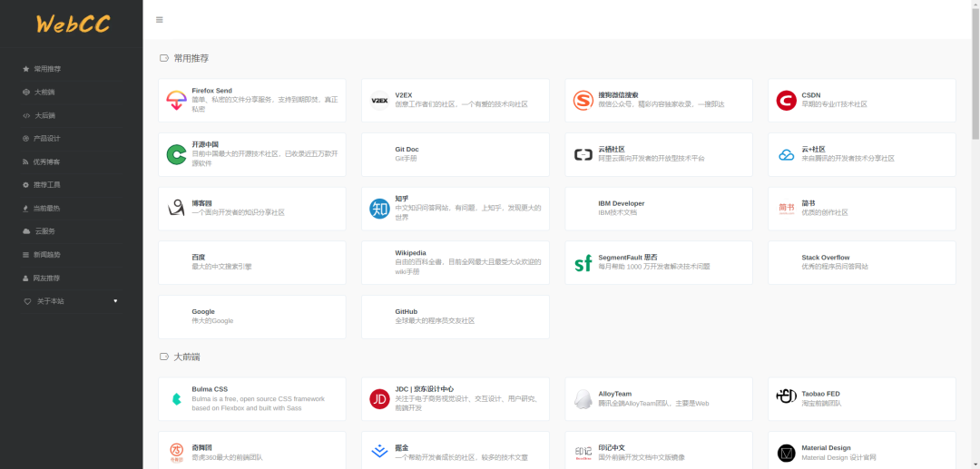Open the Git Doc card link
This screenshot has width=980, height=469.
pos(456,154)
